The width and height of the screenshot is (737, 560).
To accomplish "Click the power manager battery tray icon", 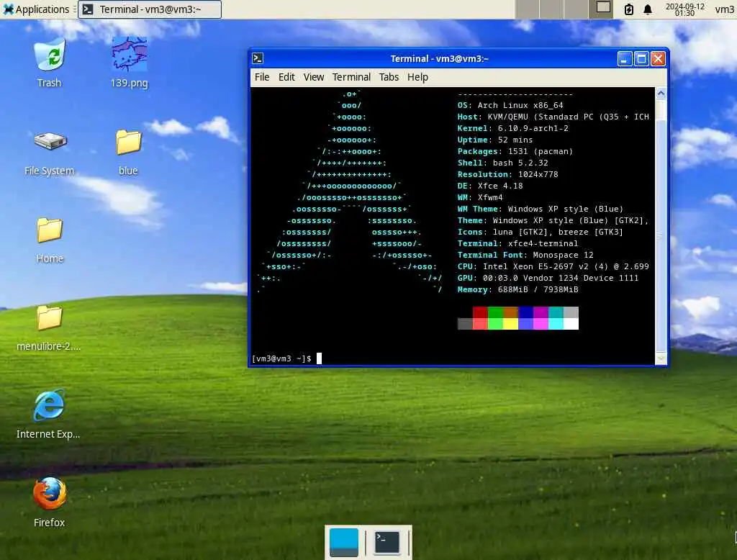I will pyautogui.click(x=629, y=9).
